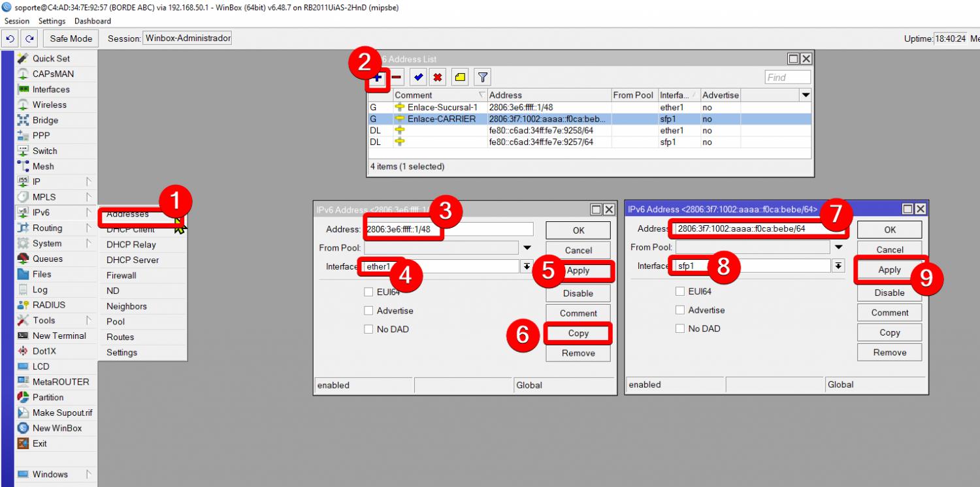The image size is (980, 487).
Task: Click the Redo arrow in toolbar
Action: (x=29, y=39)
